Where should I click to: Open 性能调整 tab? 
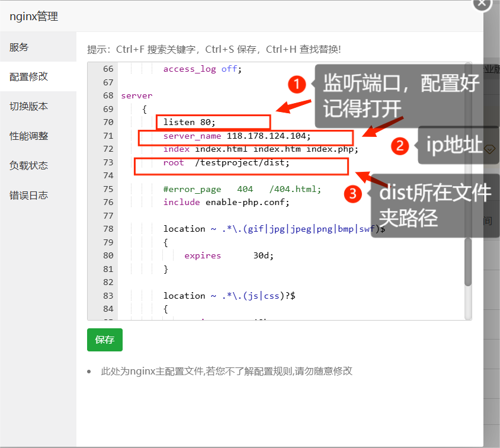[x=38, y=136]
